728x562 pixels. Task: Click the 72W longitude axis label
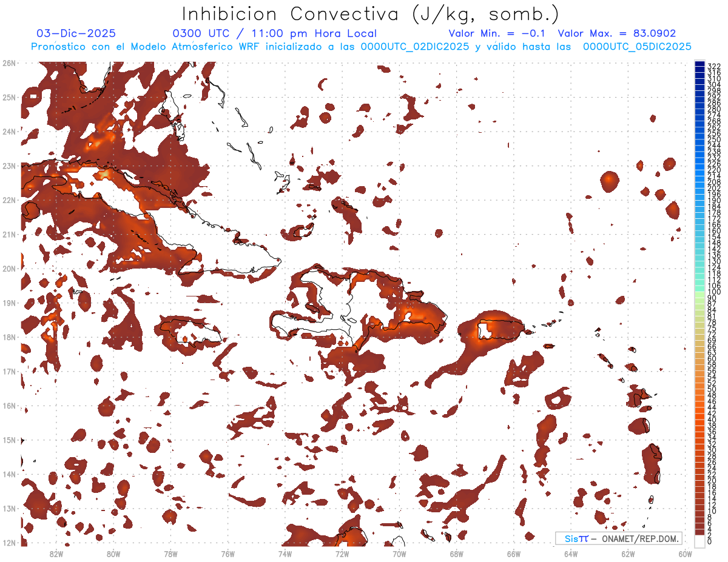pyautogui.click(x=342, y=554)
